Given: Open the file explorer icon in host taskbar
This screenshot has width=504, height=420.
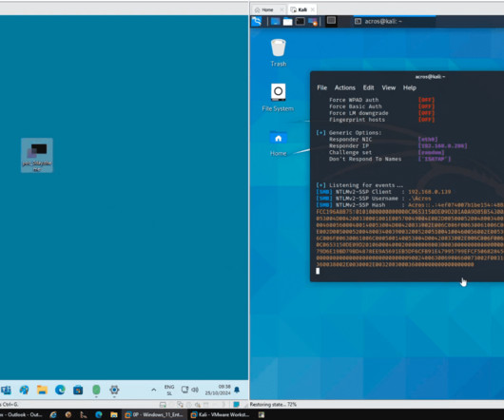Looking at the screenshot, I should coord(114,414).
